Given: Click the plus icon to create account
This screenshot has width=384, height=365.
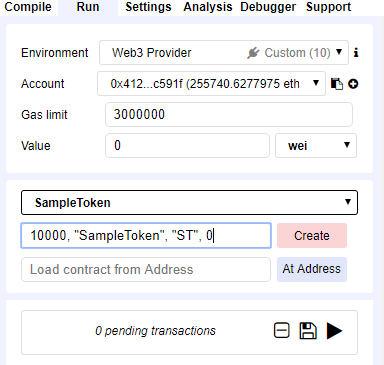Looking at the screenshot, I should (353, 84).
